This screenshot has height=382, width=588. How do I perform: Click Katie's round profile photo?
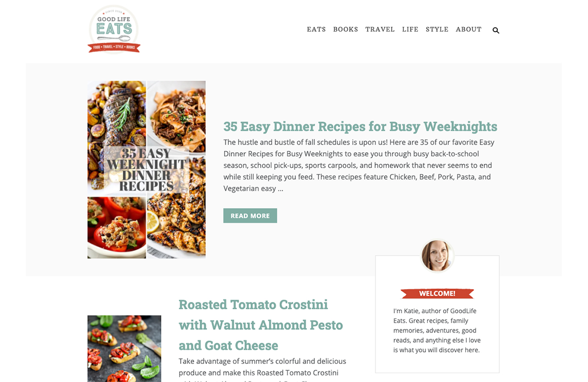point(437,256)
